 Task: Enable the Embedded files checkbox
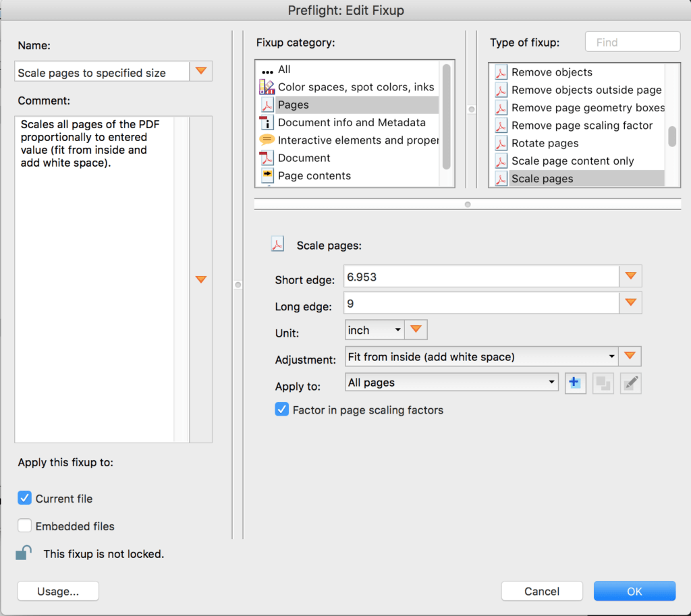point(25,526)
